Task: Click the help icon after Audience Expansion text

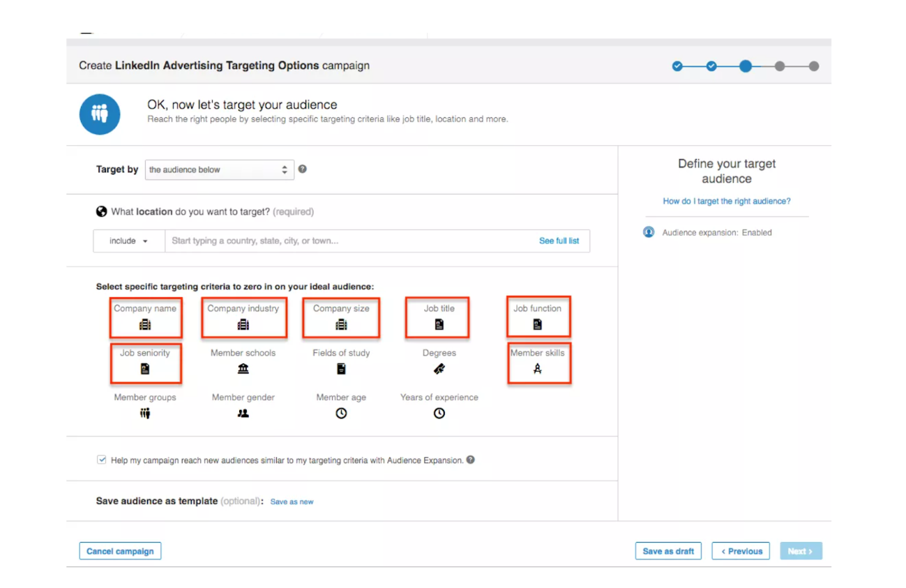Action: 471,460
